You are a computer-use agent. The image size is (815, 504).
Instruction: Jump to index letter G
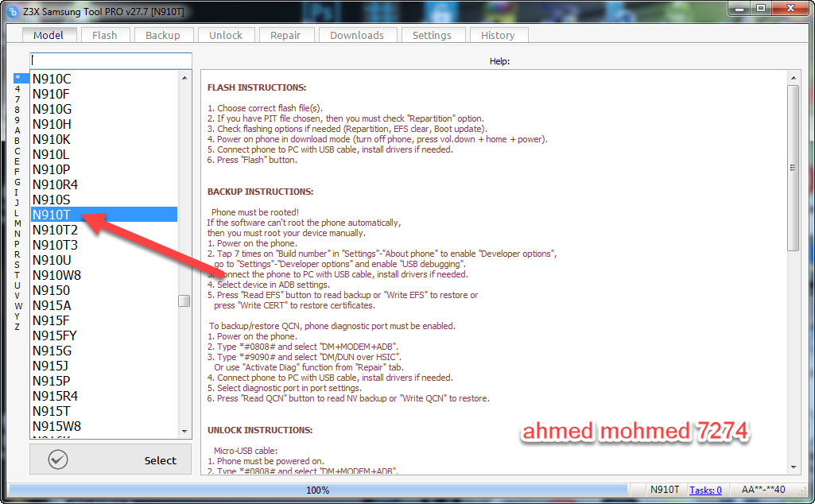tap(17, 182)
